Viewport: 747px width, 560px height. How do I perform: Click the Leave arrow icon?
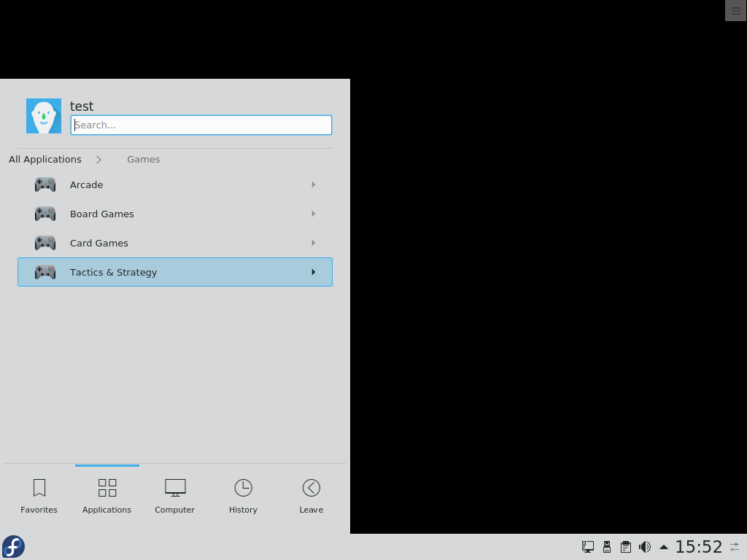311,488
